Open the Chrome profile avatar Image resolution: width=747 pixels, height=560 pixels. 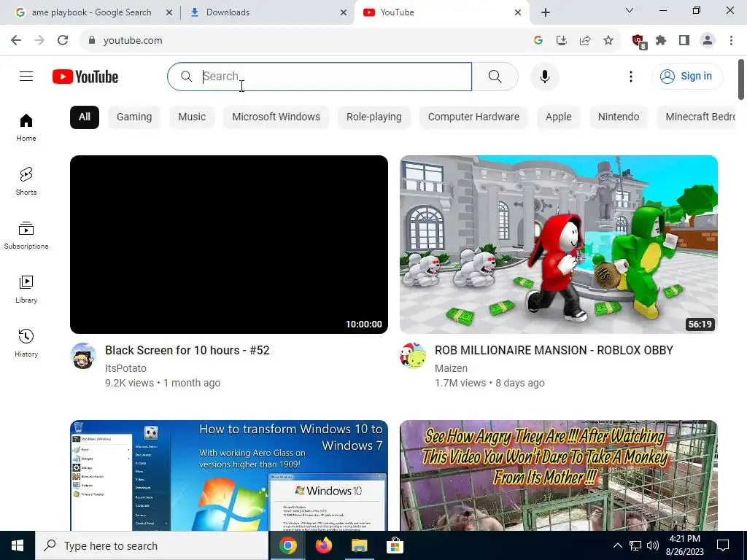(x=708, y=41)
